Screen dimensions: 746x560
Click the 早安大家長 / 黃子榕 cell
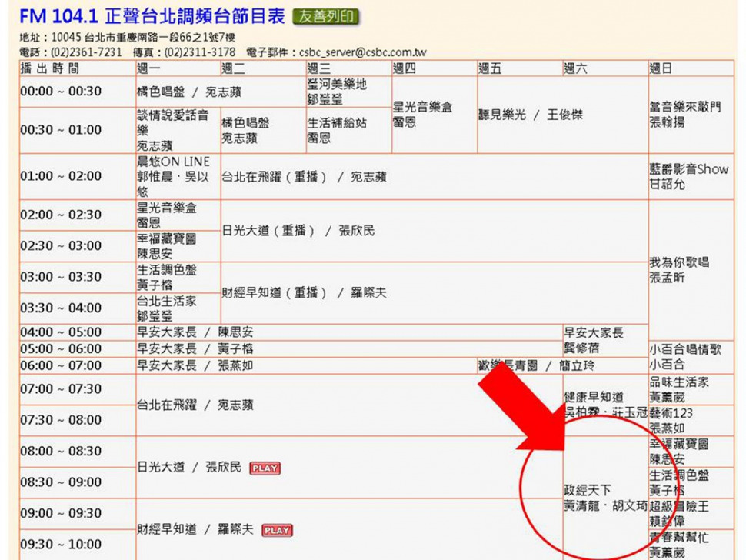tap(349, 348)
